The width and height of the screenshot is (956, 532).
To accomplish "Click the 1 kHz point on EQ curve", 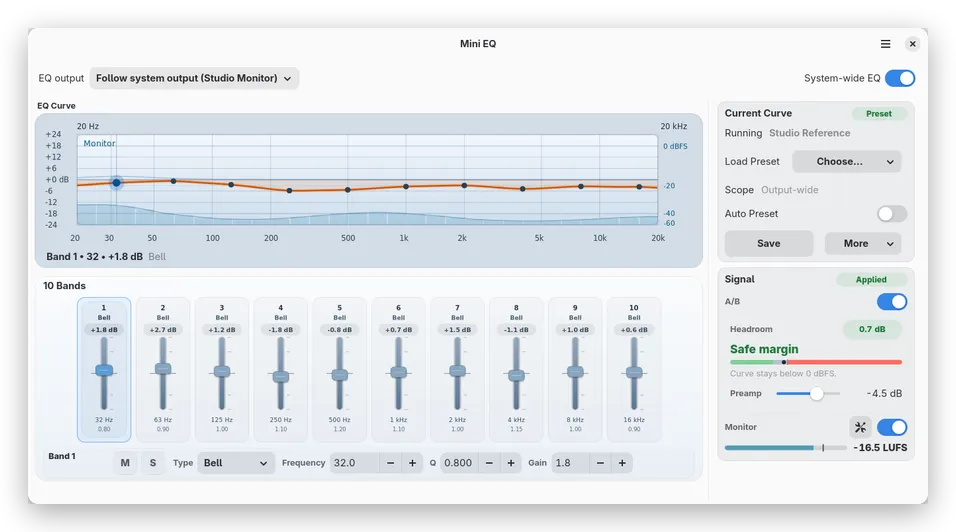I will (406, 186).
